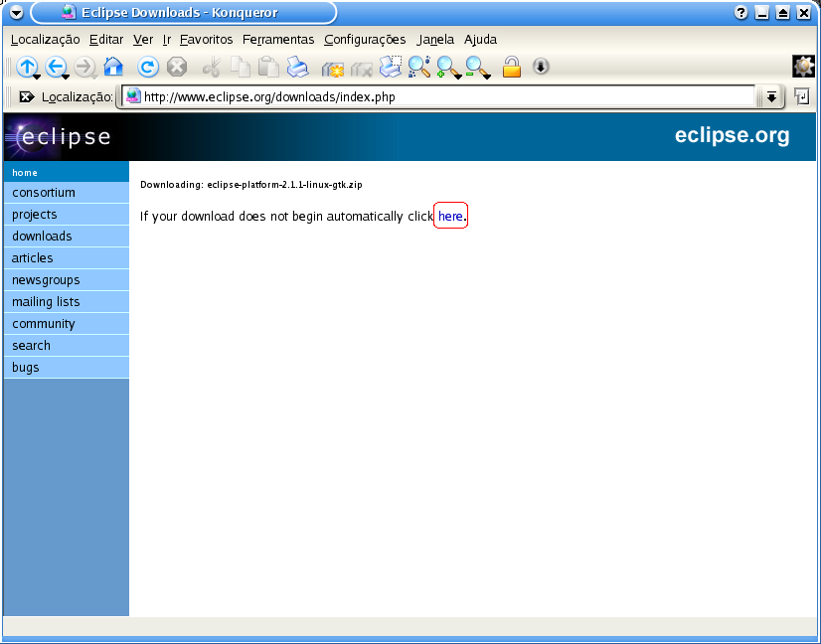Click the titlebar help question mark

pyautogui.click(x=740, y=13)
